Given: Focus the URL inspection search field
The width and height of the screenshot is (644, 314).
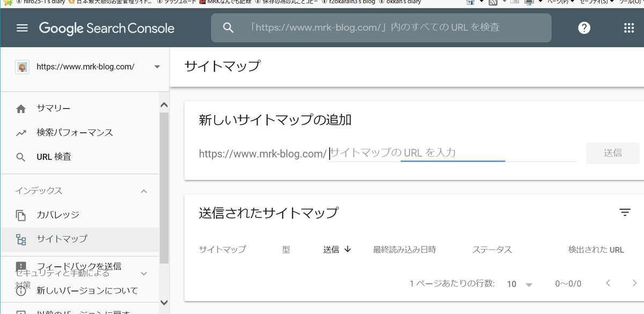Looking at the screenshot, I should point(381,27).
